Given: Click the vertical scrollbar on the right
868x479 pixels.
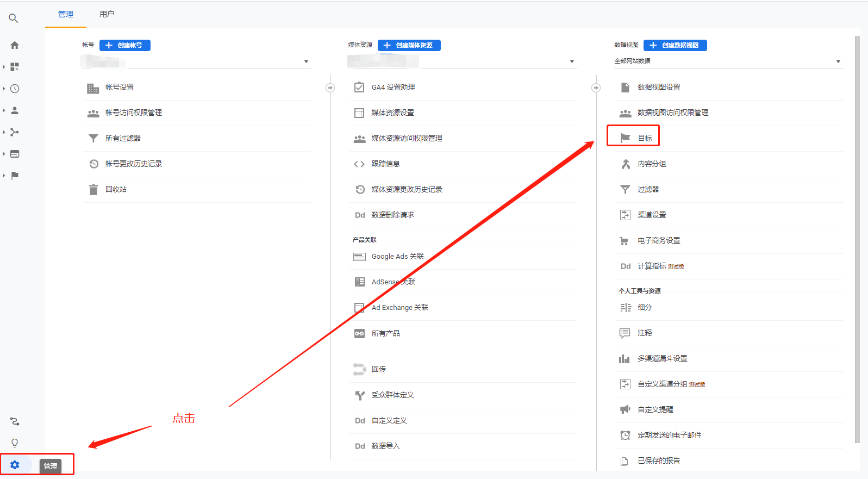Looking at the screenshot, I should (857, 239).
